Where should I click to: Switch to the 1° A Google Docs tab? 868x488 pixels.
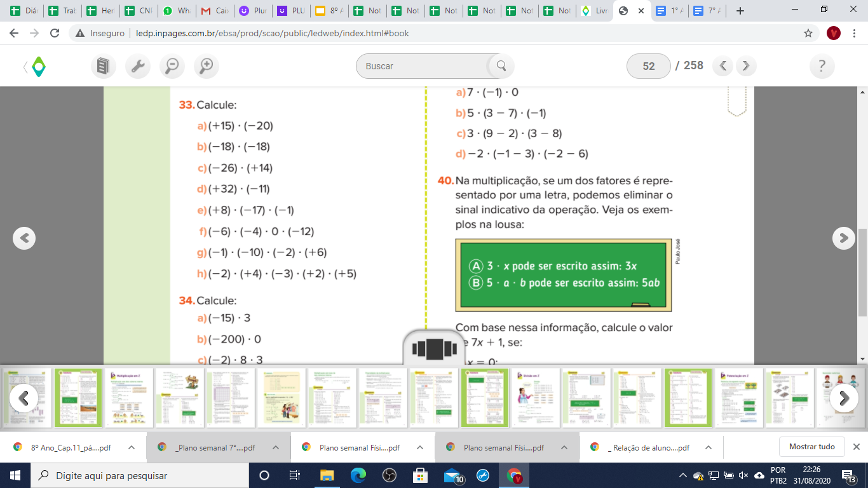click(670, 11)
